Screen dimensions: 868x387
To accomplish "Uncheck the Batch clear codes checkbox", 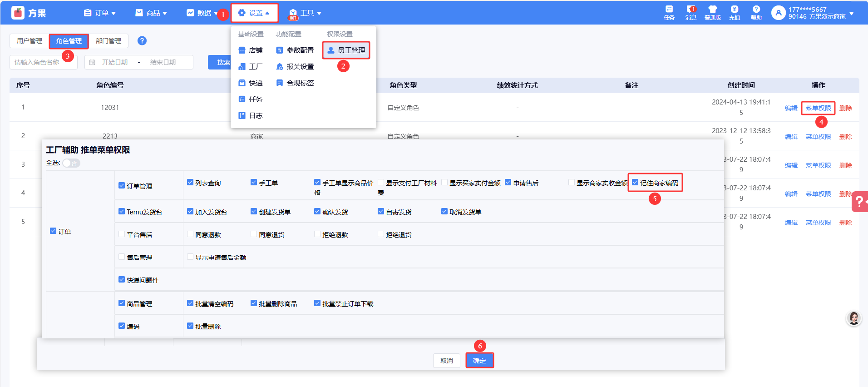I will click(x=190, y=303).
